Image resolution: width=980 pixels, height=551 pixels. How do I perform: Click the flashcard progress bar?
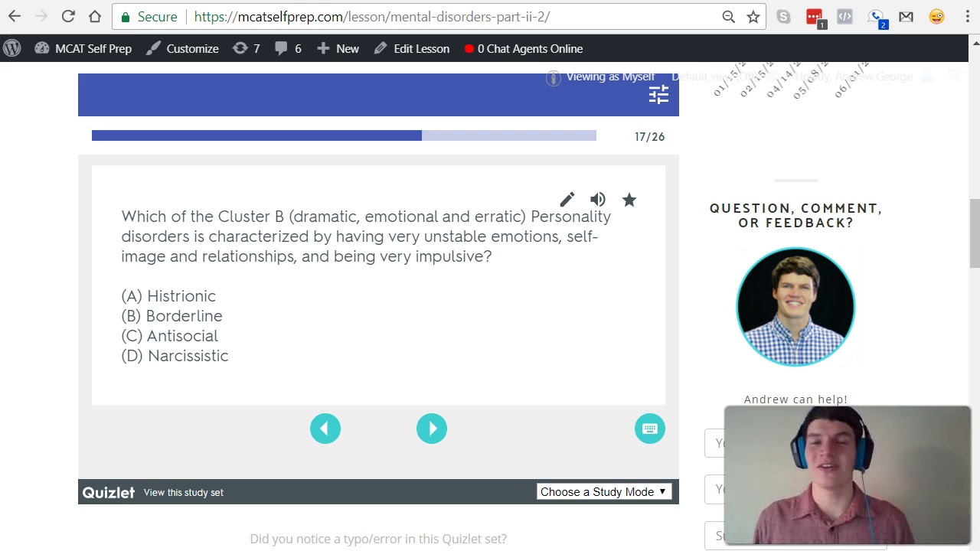click(x=344, y=135)
